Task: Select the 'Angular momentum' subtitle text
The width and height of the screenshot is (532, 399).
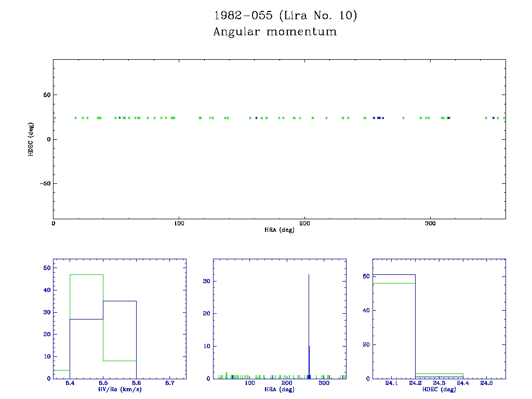Action: [x=275, y=32]
